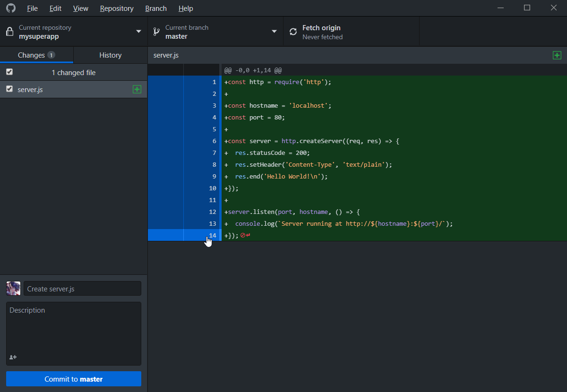Open the Current branch dropdown
The height and width of the screenshot is (392, 567).
point(215,32)
